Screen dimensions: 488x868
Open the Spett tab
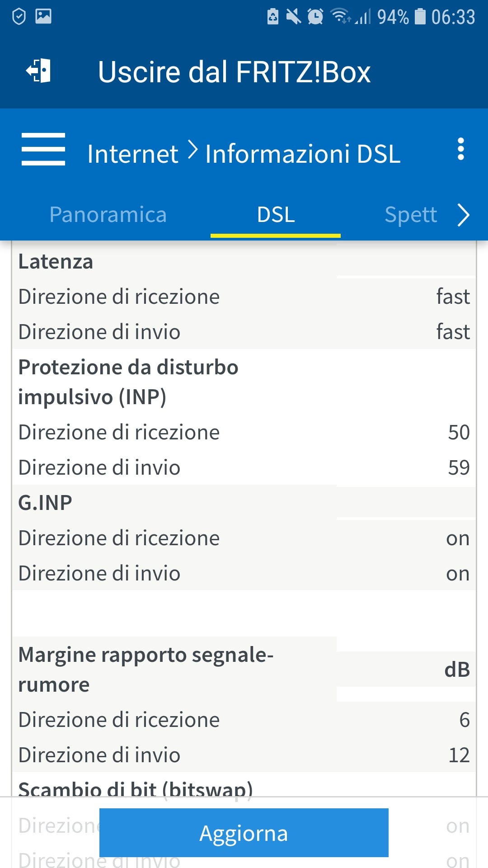tap(410, 215)
